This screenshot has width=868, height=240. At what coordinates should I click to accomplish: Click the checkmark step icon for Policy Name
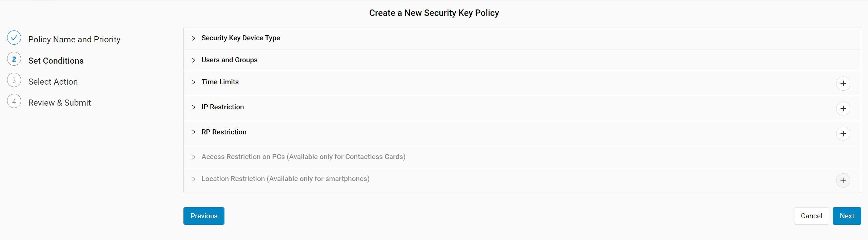(14, 38)
